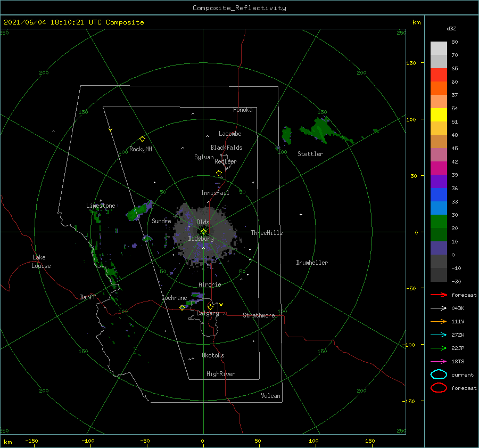Click the Airdrie label
This screenshot has height=448, width=479.
pos(210,284)
